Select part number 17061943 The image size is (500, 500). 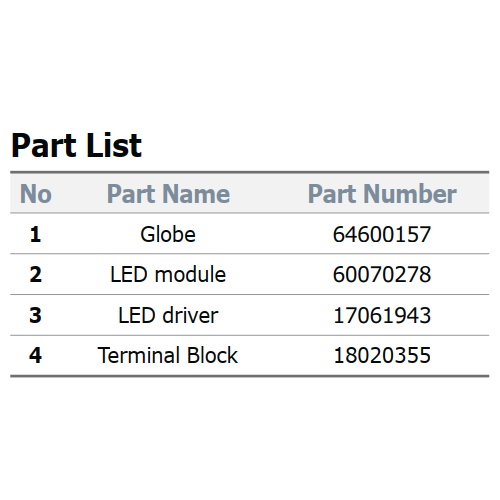(382, 315)
